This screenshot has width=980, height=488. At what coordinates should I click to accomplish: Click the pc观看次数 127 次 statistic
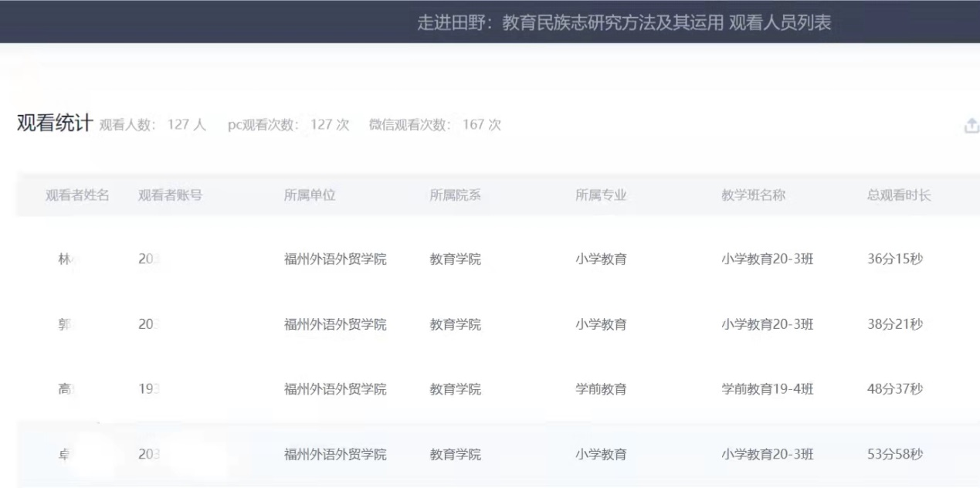pos(288,125)
